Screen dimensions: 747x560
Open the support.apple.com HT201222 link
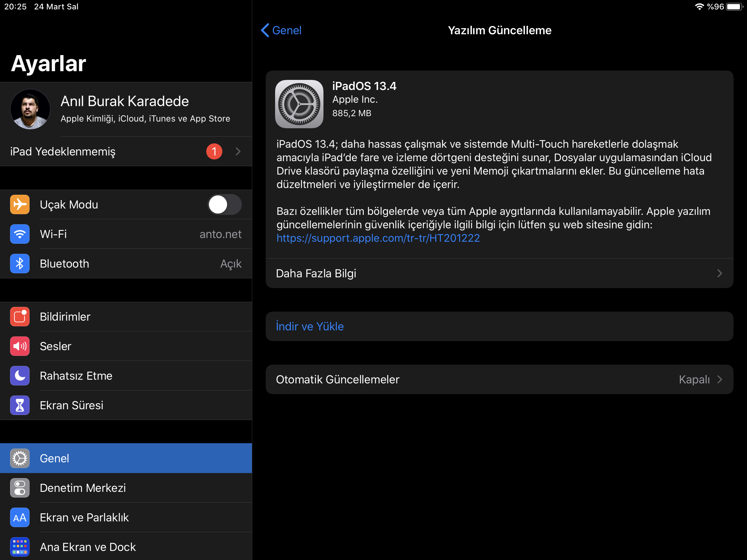click(378, 238)
